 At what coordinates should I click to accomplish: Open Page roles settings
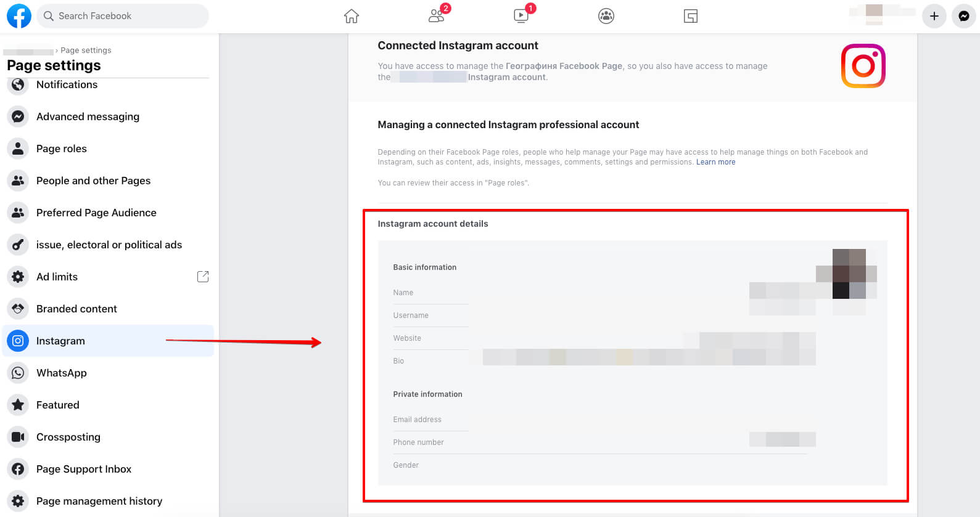click(x=62, y=149)
